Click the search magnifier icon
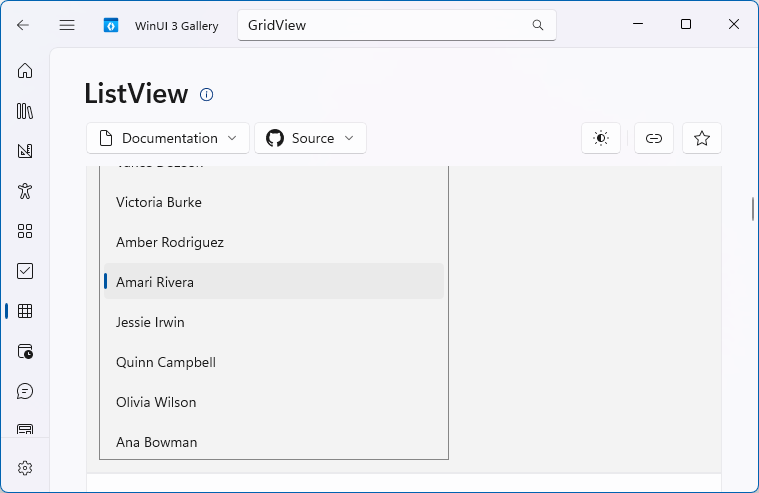 pyautogui.click(x=538, y=25)
